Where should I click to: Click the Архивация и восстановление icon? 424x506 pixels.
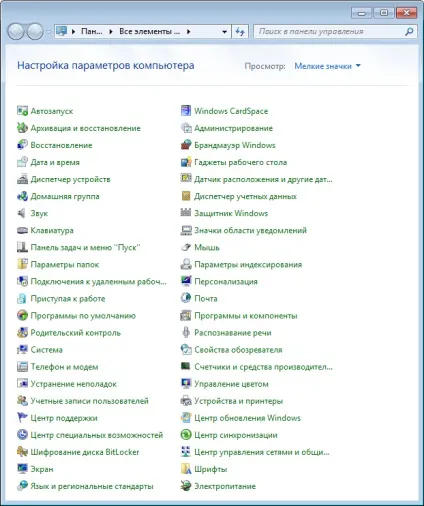tap(22, 128)
